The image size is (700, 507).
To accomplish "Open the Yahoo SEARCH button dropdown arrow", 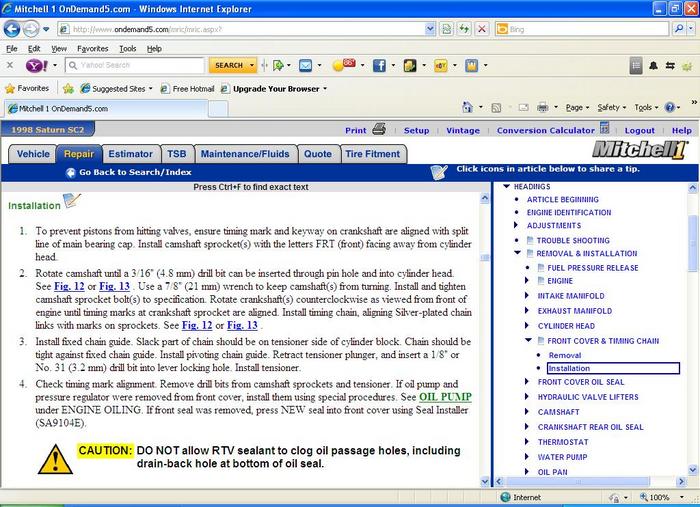I will click(x=252, y=66).
